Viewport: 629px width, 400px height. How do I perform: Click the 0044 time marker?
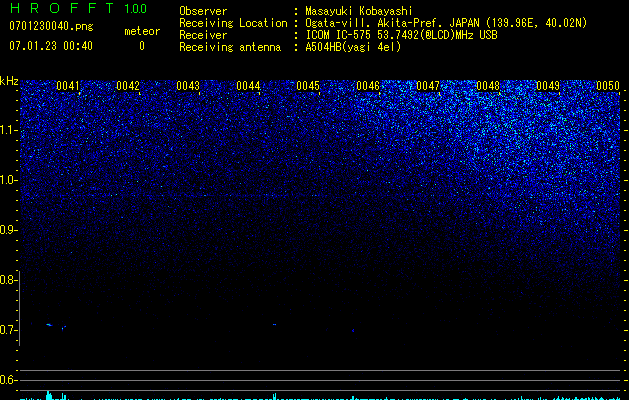(248, 85)
